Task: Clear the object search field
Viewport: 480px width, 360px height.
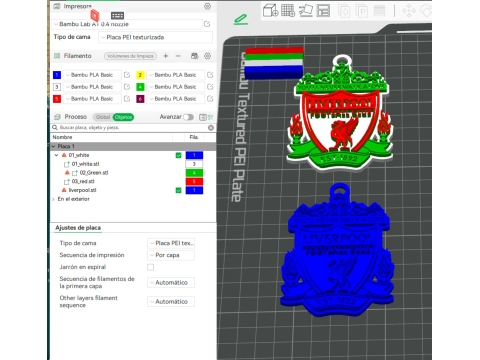Action: (211, 128)
